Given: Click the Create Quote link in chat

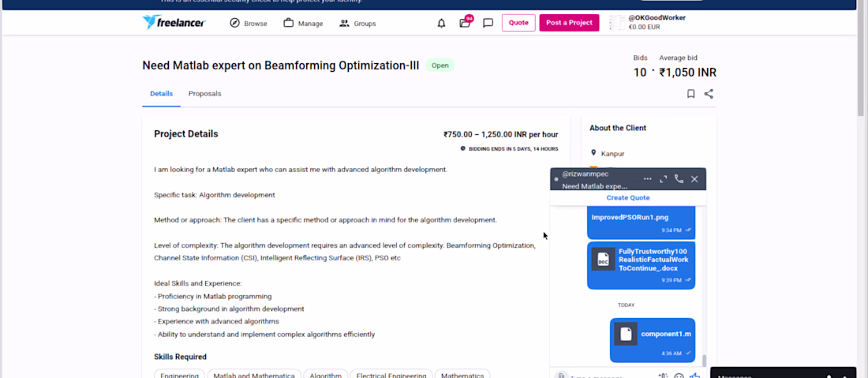Looking at the screenshot, I should pyautogui.click(x=628, y=197).
